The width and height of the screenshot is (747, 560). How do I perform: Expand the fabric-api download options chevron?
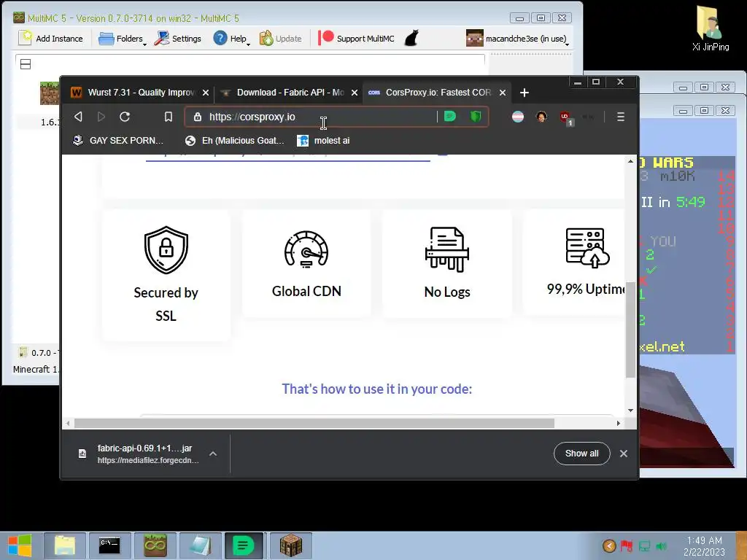(213, 454)
